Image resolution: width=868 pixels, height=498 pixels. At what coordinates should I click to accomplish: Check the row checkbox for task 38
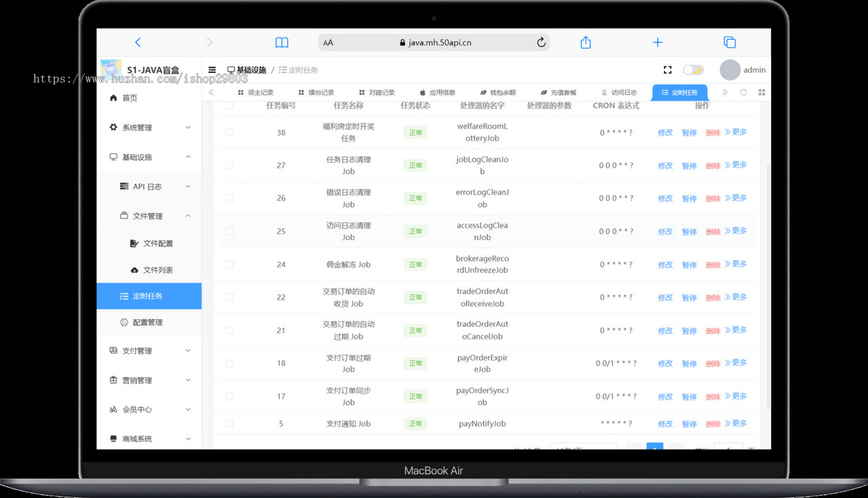point(229,132)
